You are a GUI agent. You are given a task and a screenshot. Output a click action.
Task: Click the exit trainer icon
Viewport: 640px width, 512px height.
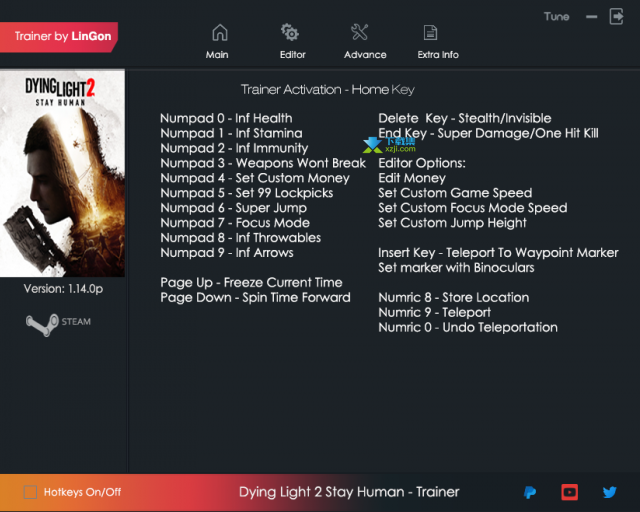616,17
